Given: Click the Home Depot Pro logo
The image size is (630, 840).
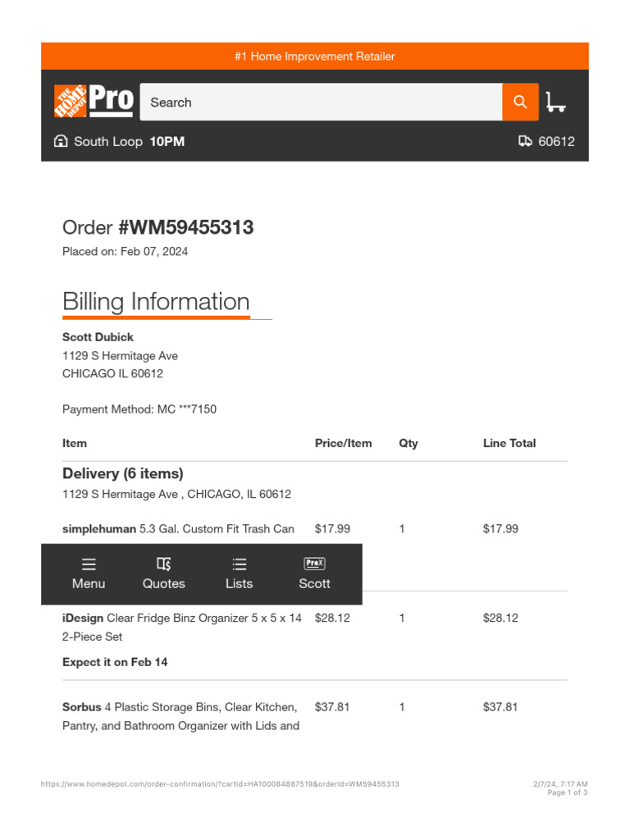Looking at the screenshot, I should tap(94, 102).
